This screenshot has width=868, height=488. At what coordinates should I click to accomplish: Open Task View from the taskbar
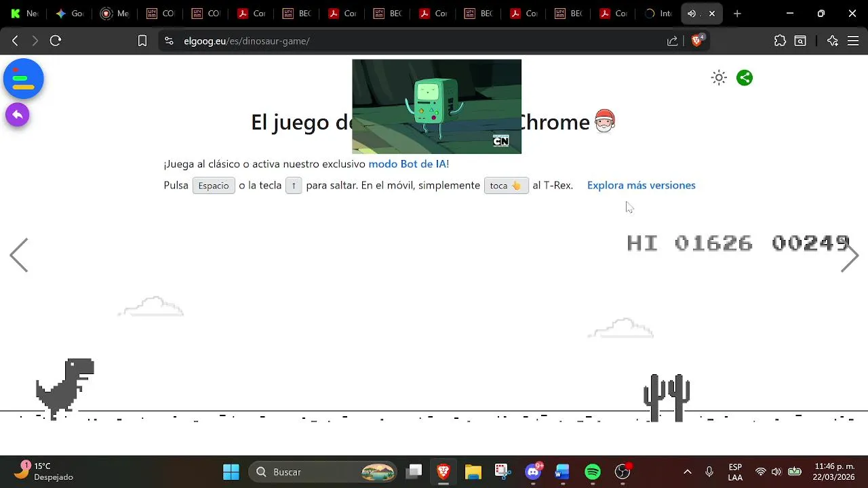(414, 472)
